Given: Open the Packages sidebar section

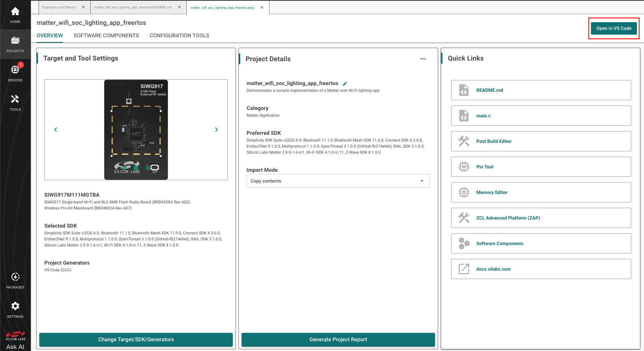Looking at the screenshot, I should (15, 281).
